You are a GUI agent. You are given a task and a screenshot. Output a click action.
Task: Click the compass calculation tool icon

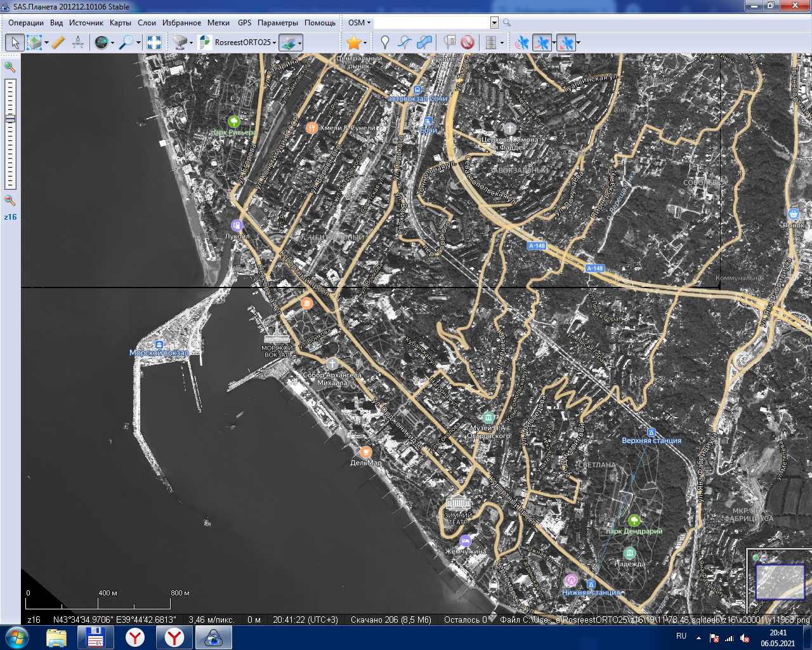[x=78, y=43]
